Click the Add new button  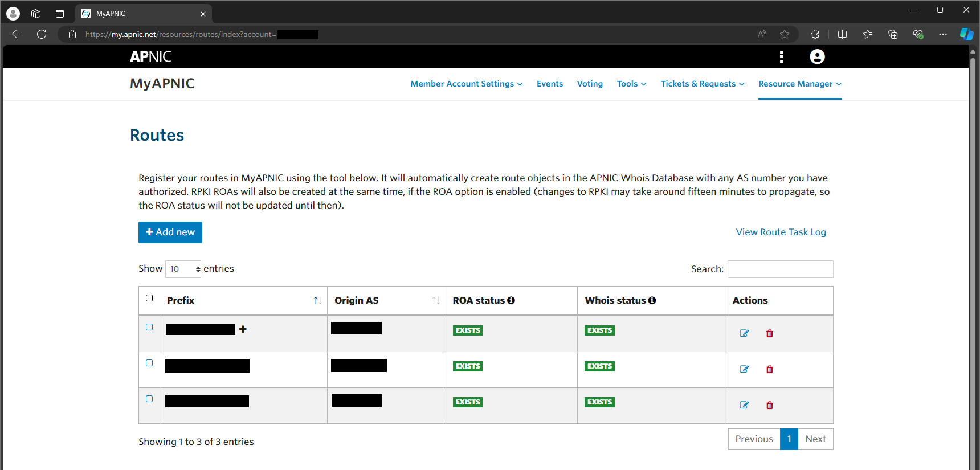pyautogui.click(x=170, y=232)
